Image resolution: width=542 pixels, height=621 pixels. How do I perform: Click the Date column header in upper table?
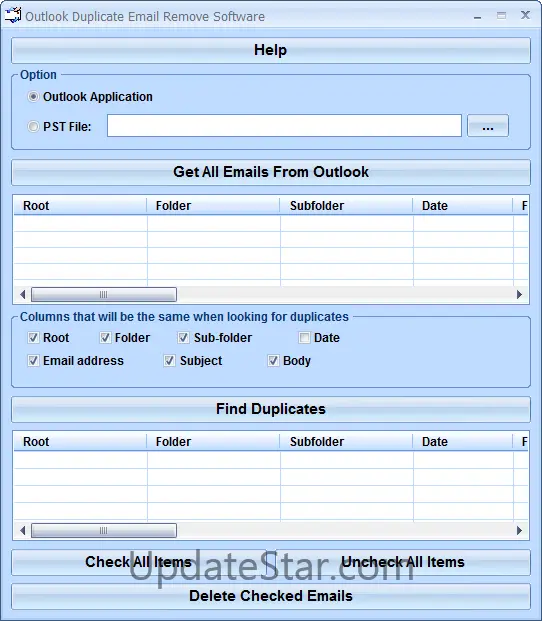click(462, 206)
